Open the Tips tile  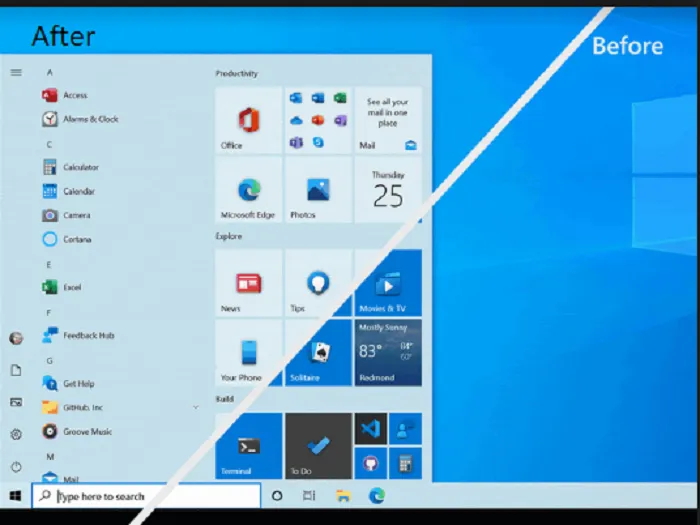pos(317,282)
